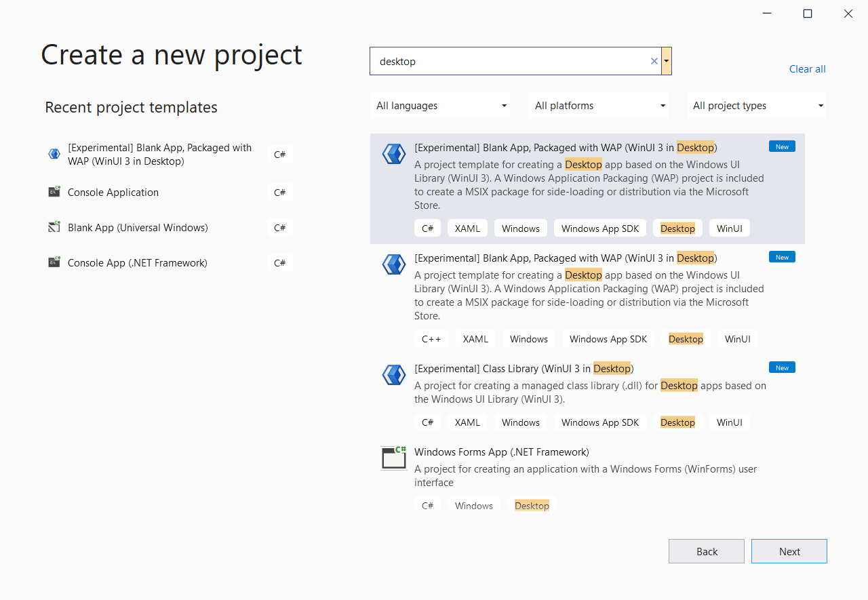Click the recent Console Application icon

[54, 192]
